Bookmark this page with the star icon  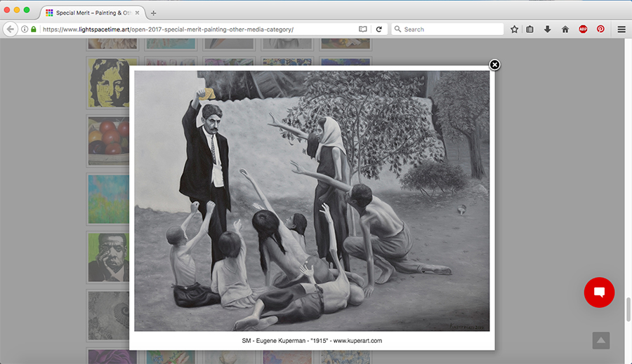[514, 29]
